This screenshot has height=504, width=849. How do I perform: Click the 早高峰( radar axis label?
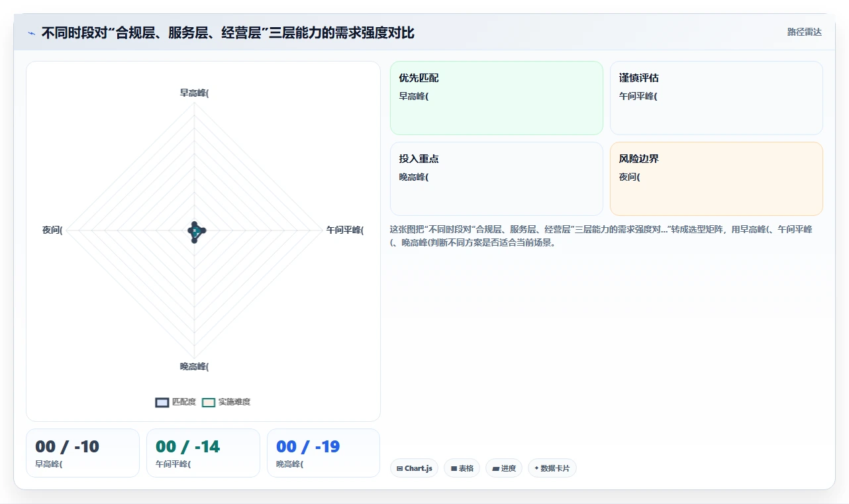[x=194, y=93]
